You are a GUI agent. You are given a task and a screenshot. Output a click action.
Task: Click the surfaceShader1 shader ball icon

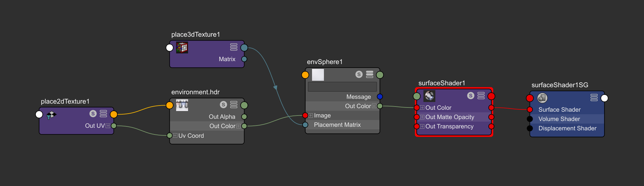tap(429, 96)
